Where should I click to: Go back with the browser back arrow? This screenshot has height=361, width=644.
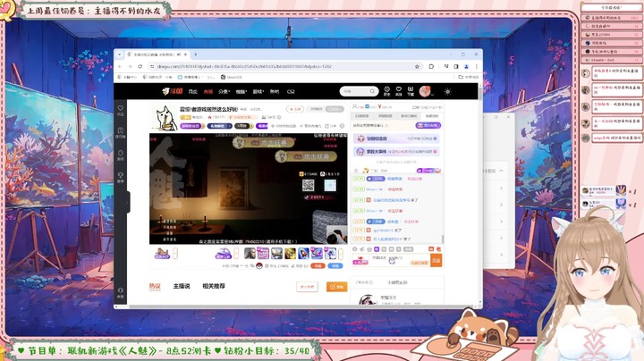pos(120,66)
